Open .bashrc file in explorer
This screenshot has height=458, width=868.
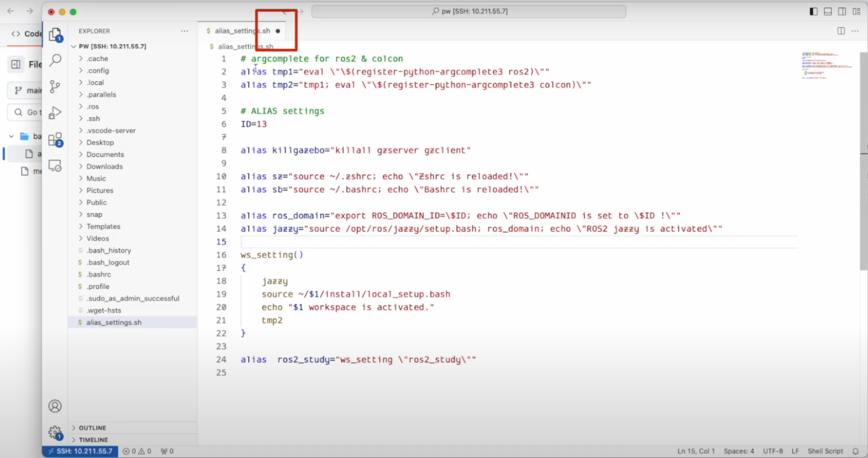point(99,274)
